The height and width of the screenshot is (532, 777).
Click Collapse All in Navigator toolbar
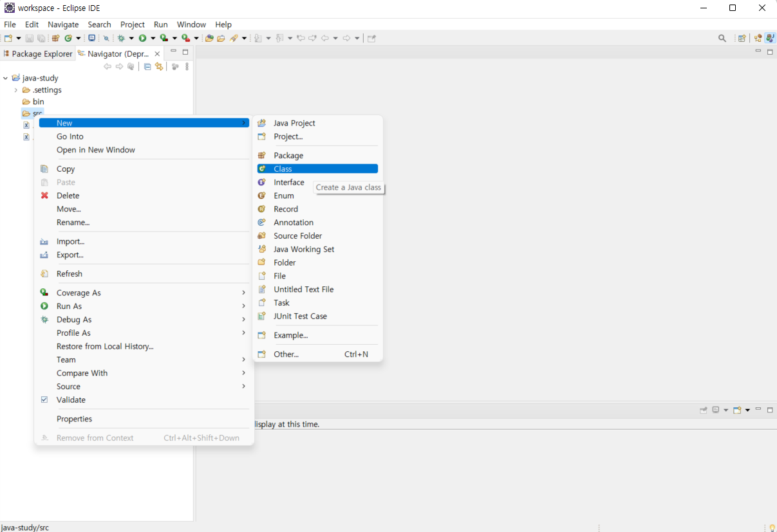click(147, 66)
